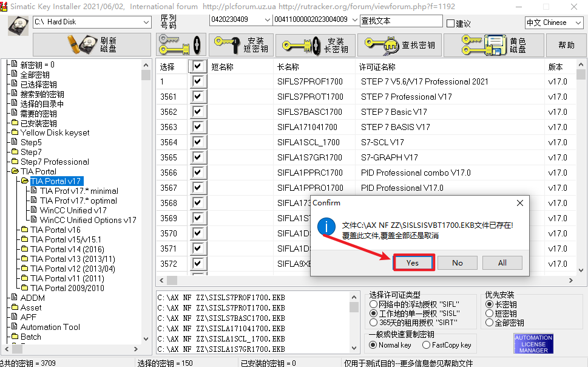Select TIA Portal v17 in the tree

click(x=55, y=181)
